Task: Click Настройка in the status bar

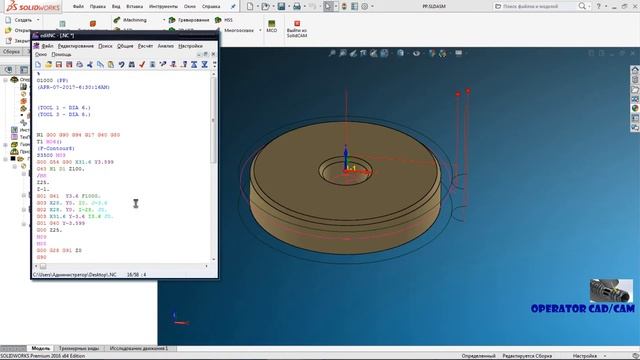Action: pos(584,356)
